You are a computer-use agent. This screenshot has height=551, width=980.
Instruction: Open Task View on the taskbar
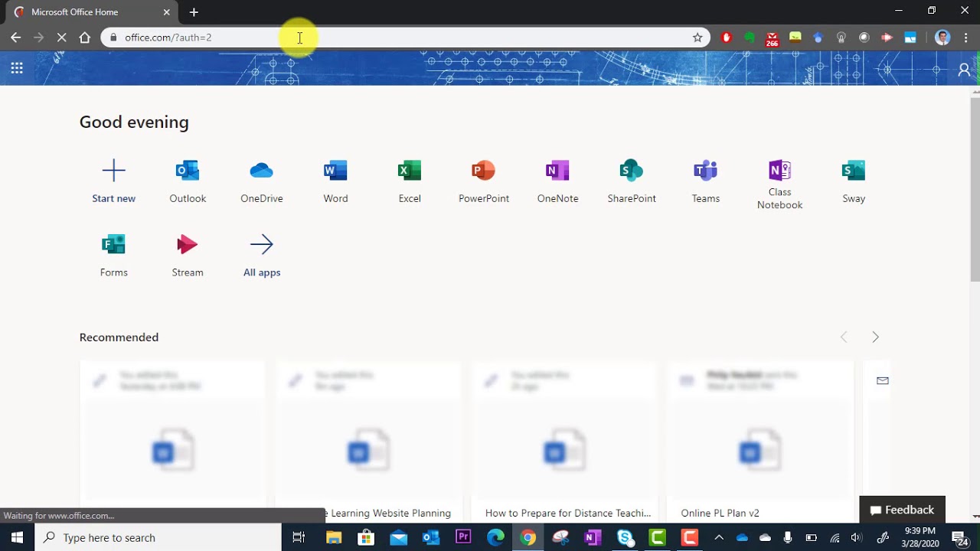click(x=299, y=537)
